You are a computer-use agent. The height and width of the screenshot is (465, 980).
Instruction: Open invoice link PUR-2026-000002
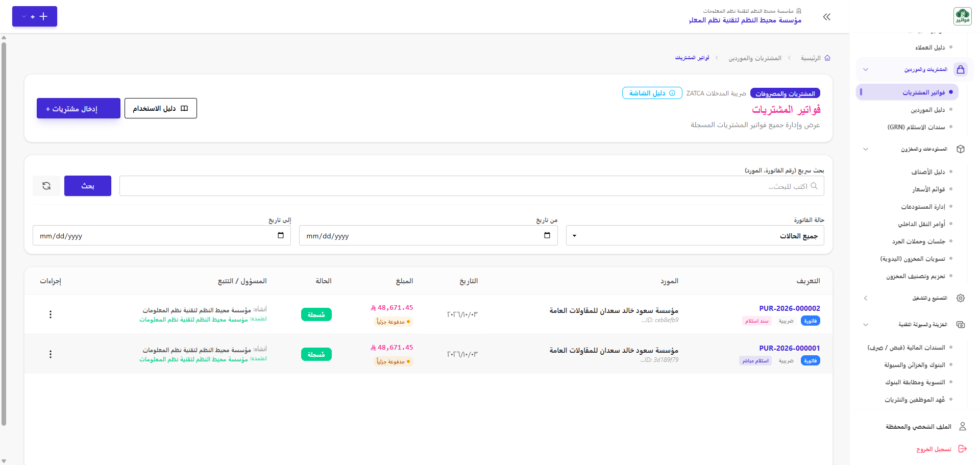point(790,308)
